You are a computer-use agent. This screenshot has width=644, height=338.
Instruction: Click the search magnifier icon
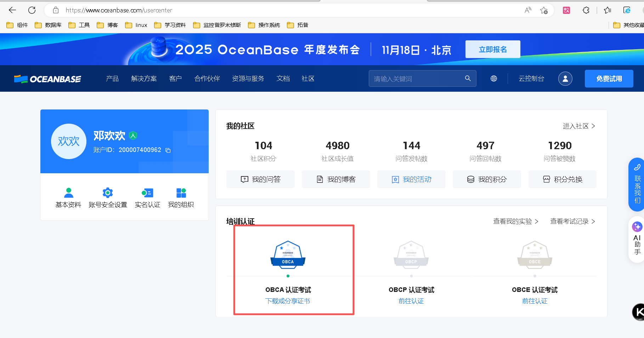click(468, 78)
